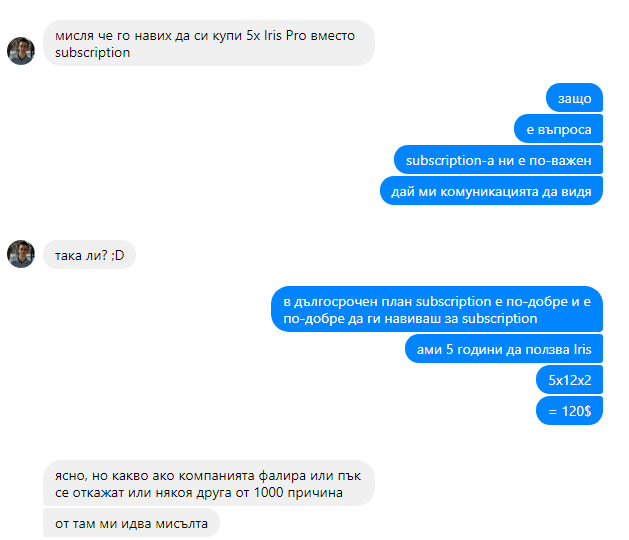The width and height of the screenshot is (629, 540).
Task: Select the 'мисля че го навих' message bubble
Action: click(209, 43)
